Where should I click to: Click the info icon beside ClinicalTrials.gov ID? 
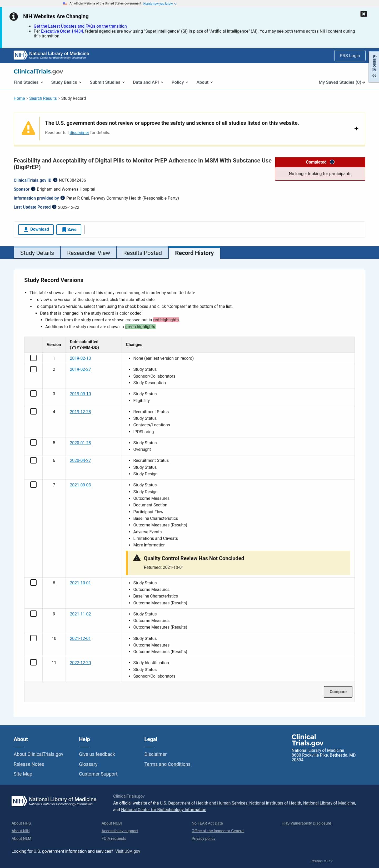pos(55,180)
